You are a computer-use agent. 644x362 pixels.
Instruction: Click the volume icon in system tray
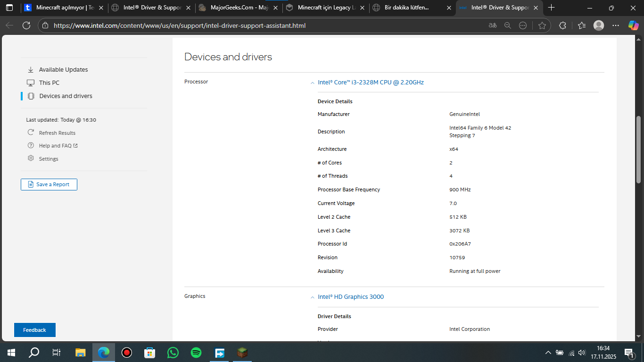[582, 353]
